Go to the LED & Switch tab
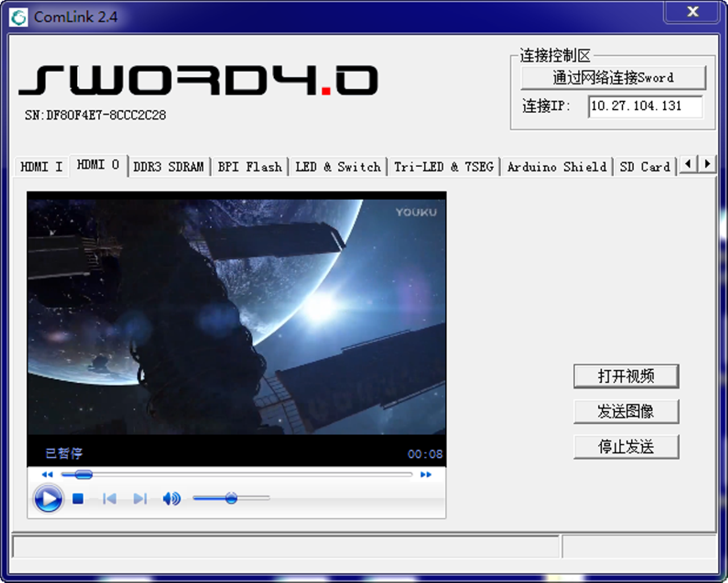This screenshot has height=583, width=728. point(338,167)
